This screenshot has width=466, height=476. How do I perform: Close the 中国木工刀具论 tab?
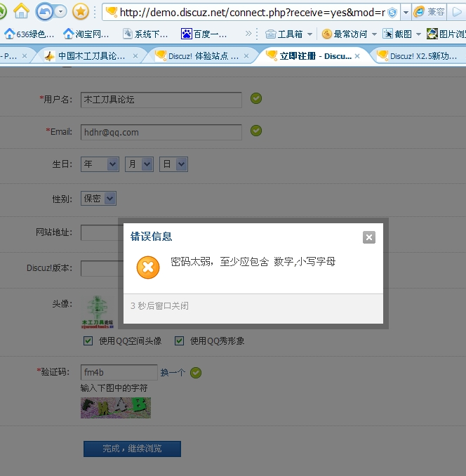coord(135,56)
